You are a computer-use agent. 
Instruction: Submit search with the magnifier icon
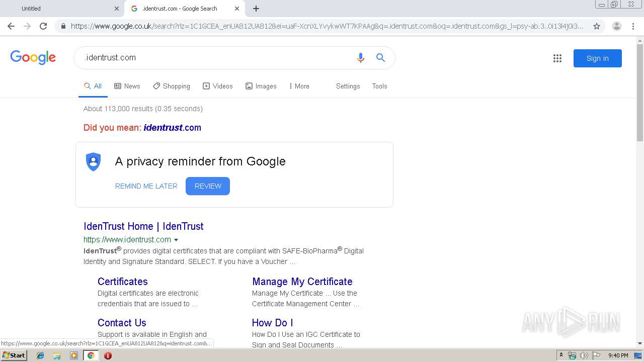(380, 58)
